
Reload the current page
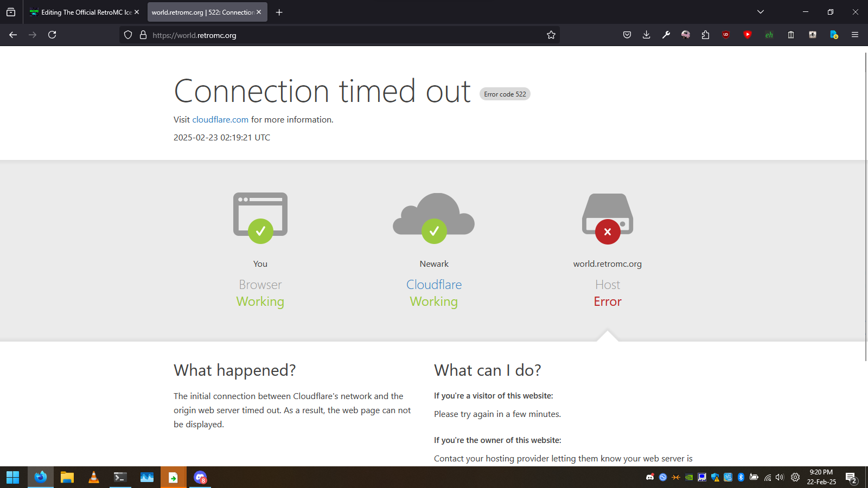pos(52,35)
